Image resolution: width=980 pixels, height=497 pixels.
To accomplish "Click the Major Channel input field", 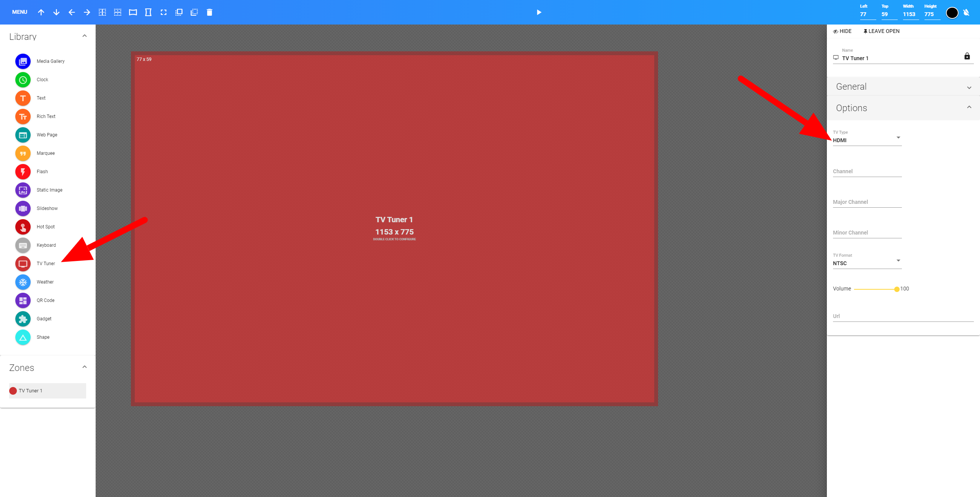I will pos(867,202).
